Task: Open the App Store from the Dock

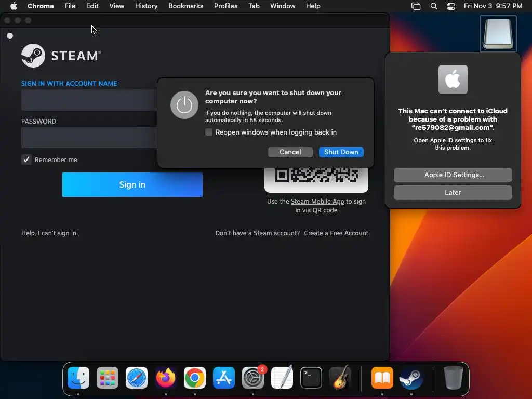Action: point(224,378)
